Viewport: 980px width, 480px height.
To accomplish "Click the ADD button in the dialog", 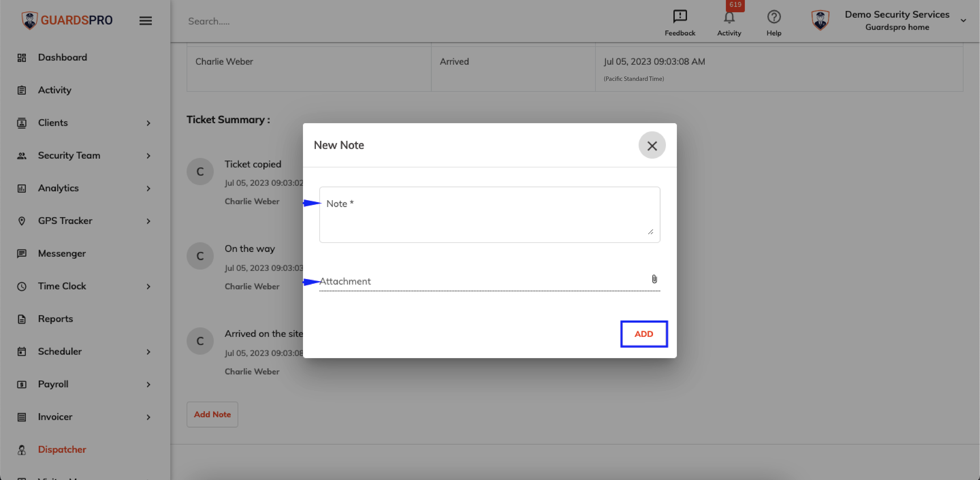I will (644, 334).
